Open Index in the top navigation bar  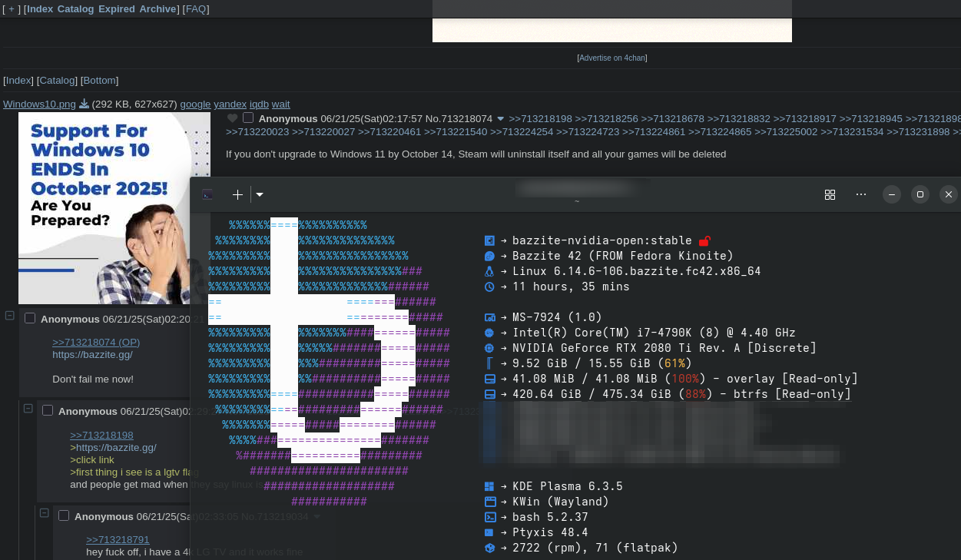point(40,9)
